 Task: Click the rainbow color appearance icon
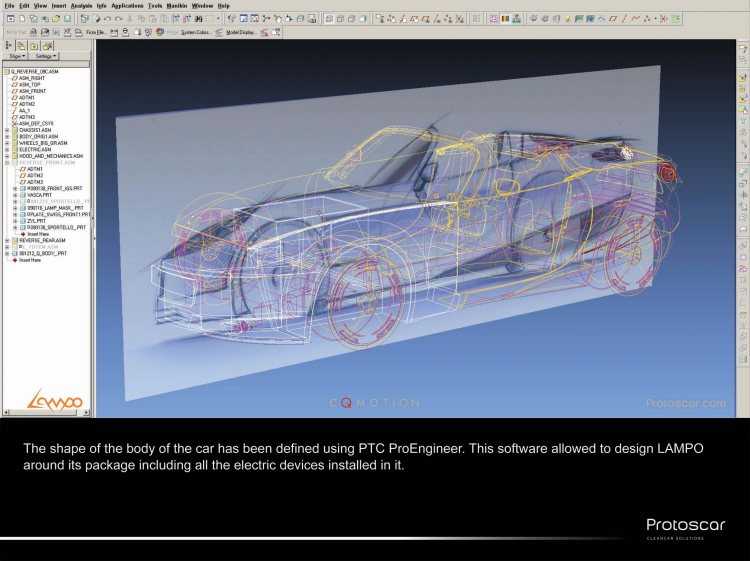pos(505,19)
